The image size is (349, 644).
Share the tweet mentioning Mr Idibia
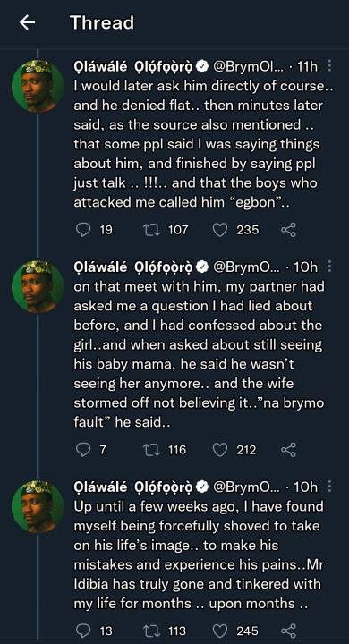[288, 631]
